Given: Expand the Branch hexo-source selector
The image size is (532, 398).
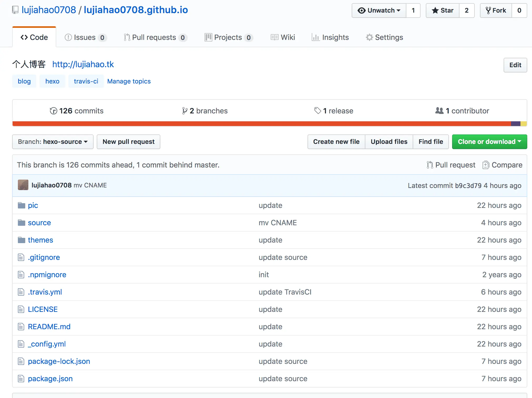Looking at the screenshot, I should click(x=53, y=142).
